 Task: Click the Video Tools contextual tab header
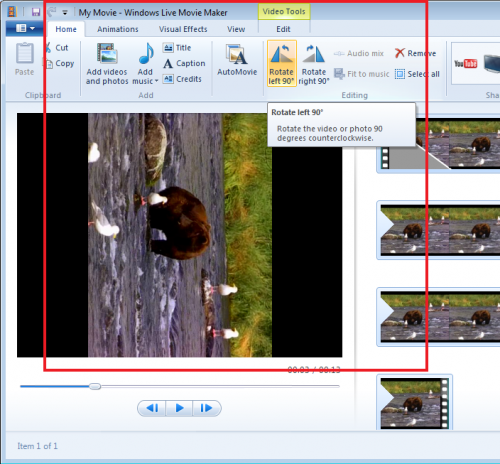284,11
